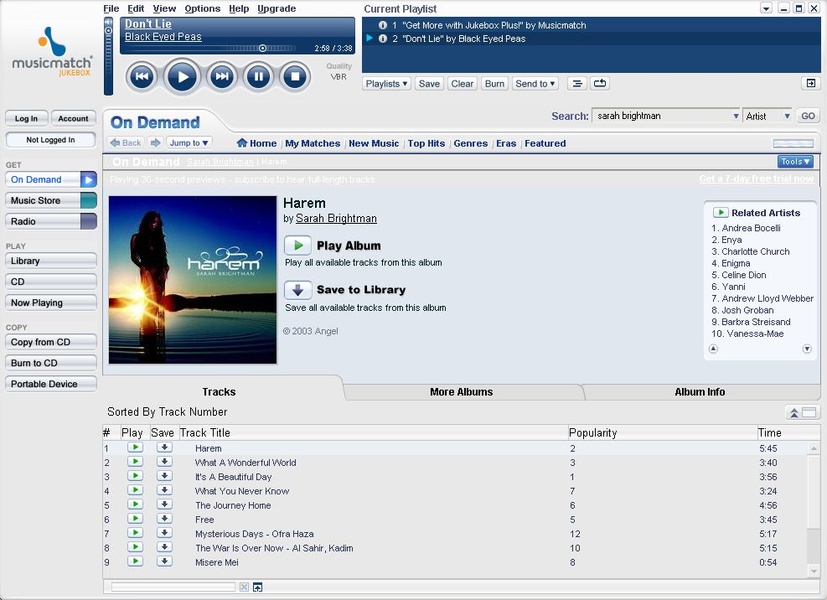
Task: Toggle playlist repeat icon
Action: tap(600, 84)
